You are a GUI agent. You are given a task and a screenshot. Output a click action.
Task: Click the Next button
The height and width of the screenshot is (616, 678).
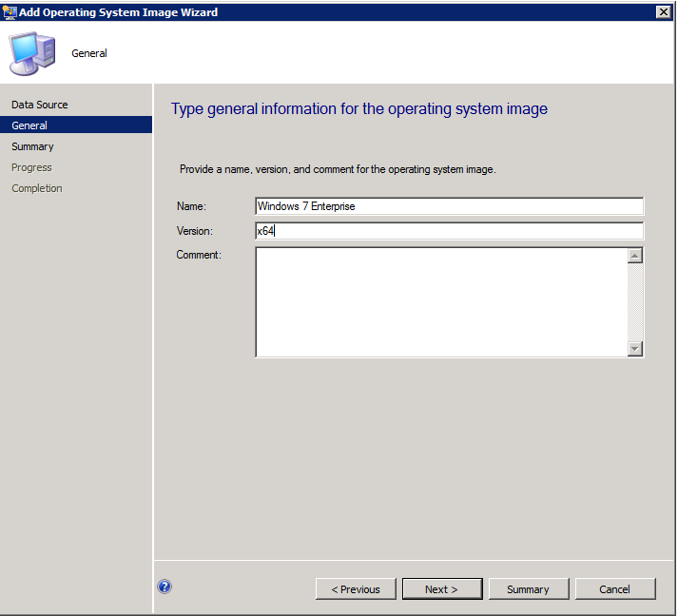(x=442, y=589)
